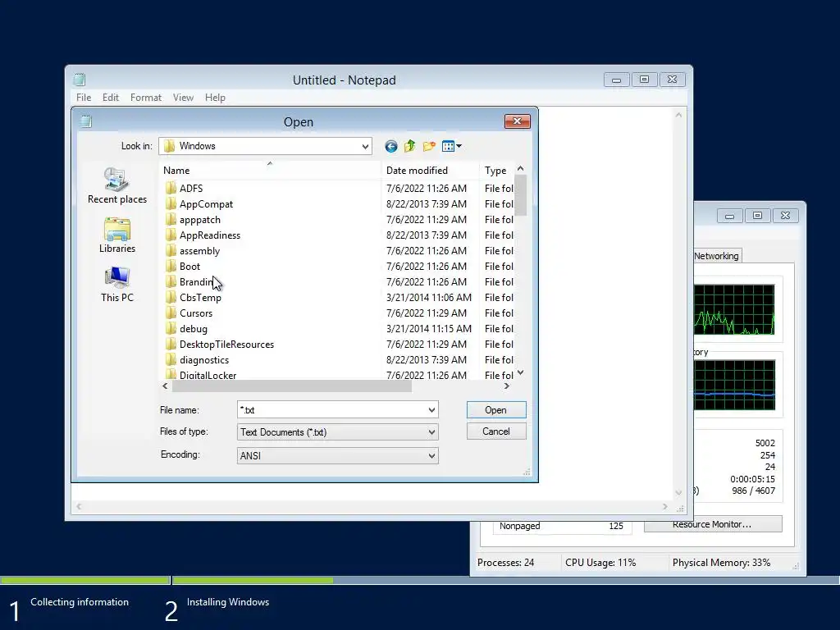Open the Encoding dropdown
The width and height of the screenshot is (840, 630).
click(x=431, y=456)
